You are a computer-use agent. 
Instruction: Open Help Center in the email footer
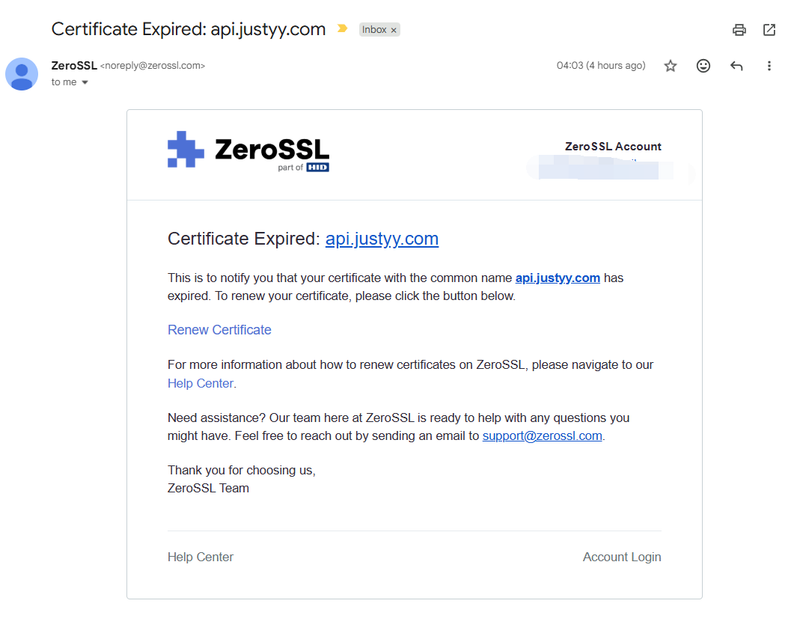(x=201, y=557)
